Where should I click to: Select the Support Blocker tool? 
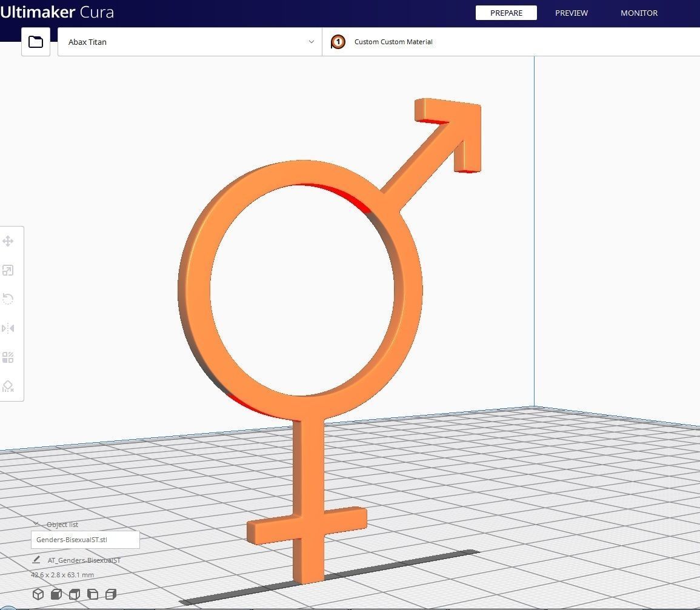point(8,386)
